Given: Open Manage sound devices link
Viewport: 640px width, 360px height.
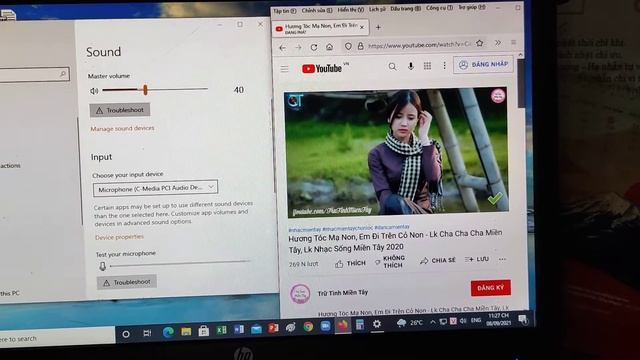Looking at the screenshot, I should [x=122, y=128].
